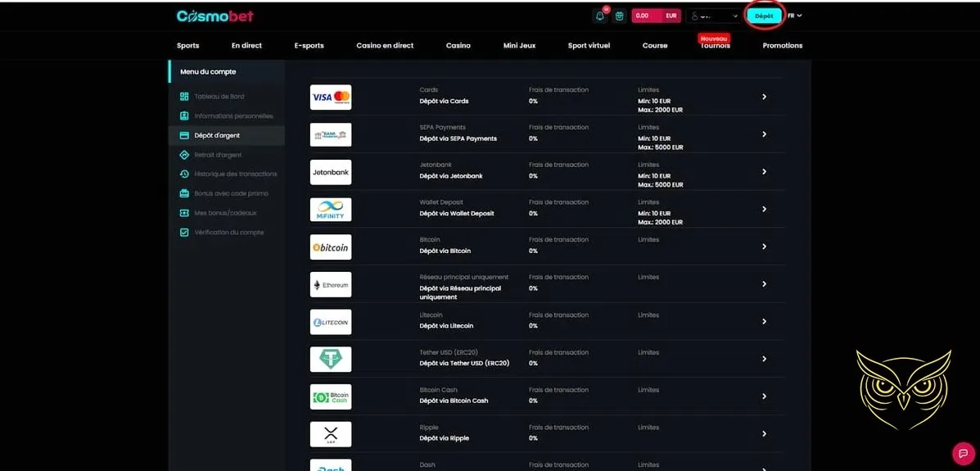980x471 pixels.
Task: Open the E-sports menu
Action: pyautogui.click(x=309, y=46)
